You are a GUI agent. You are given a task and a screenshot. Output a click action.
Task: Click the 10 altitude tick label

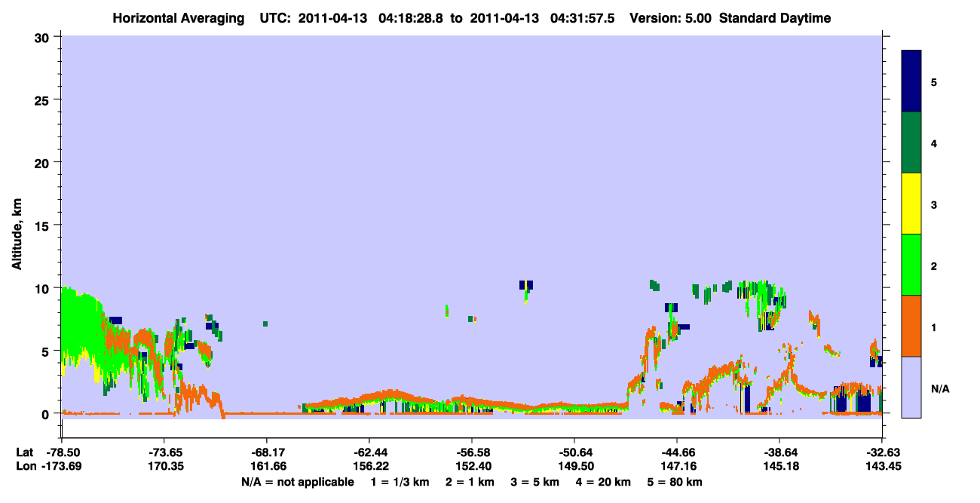42,288
